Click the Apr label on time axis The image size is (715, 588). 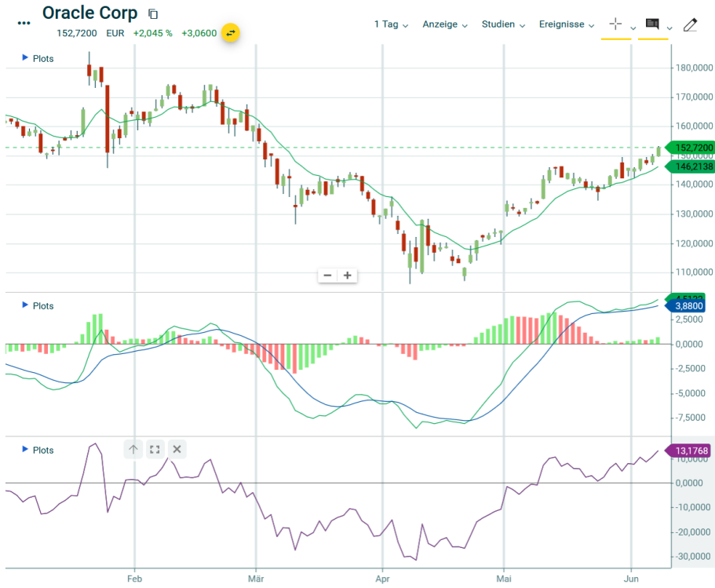382,579
